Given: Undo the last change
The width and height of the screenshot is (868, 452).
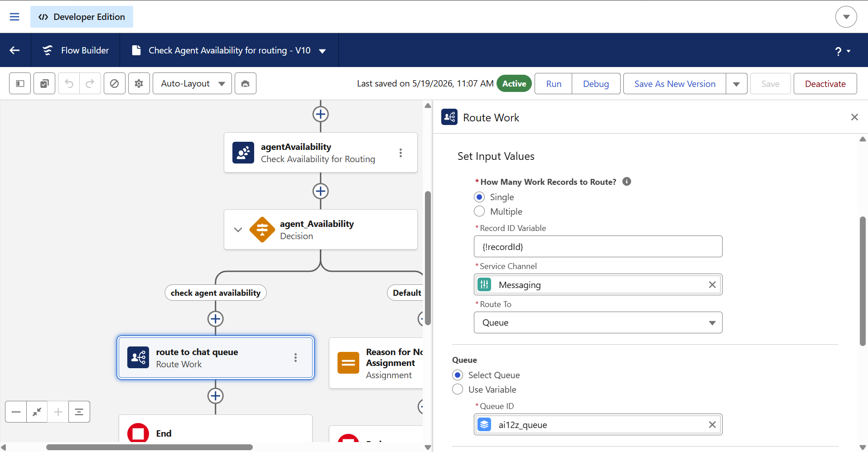Looking at the screenshot, I should (69, 83).
